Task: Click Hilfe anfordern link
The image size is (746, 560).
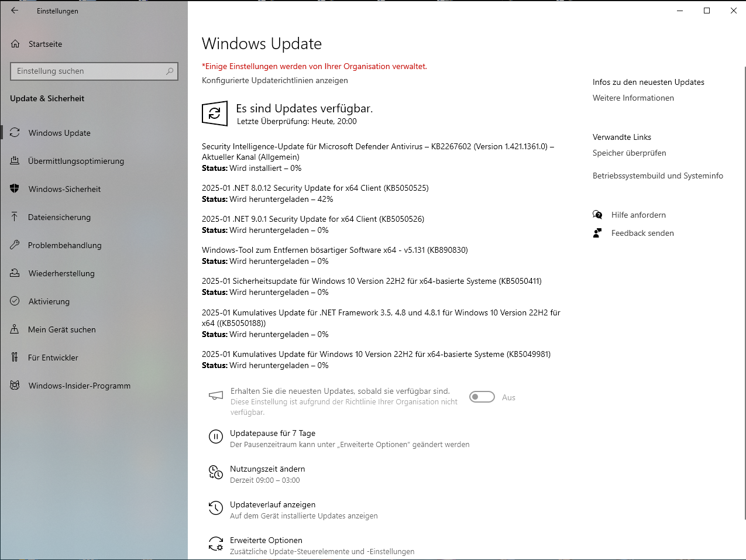Action: click(638, 215)
